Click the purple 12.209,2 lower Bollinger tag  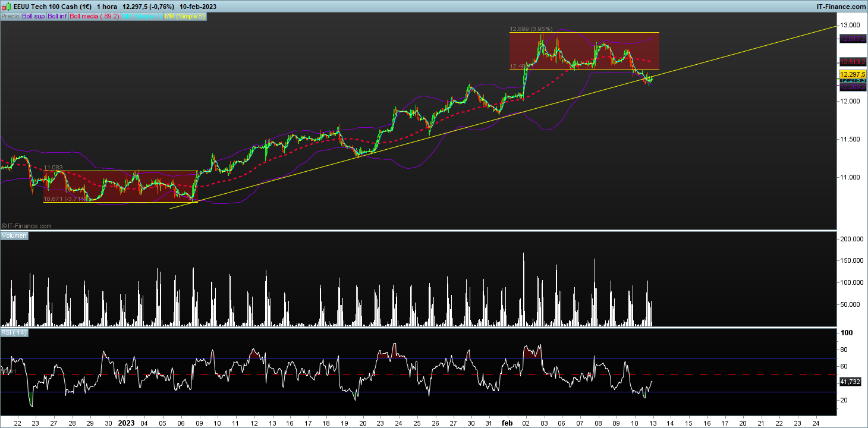pyautogui.click(x=852, y=86)
